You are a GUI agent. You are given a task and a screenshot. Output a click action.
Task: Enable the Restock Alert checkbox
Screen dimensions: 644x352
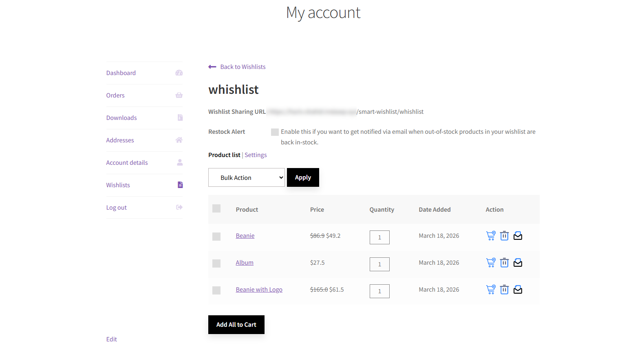click(275, 132)
